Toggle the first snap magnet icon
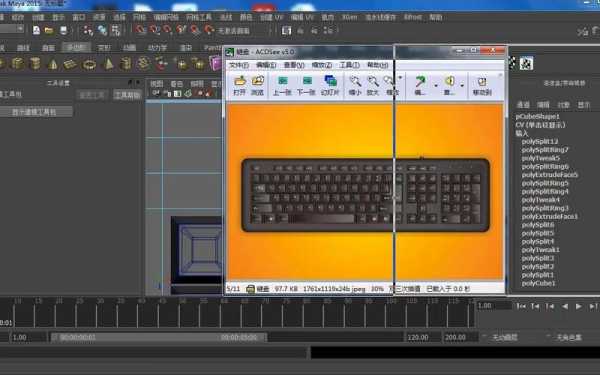Viewport: 600px width, 375px height. (x=140, y=29)
